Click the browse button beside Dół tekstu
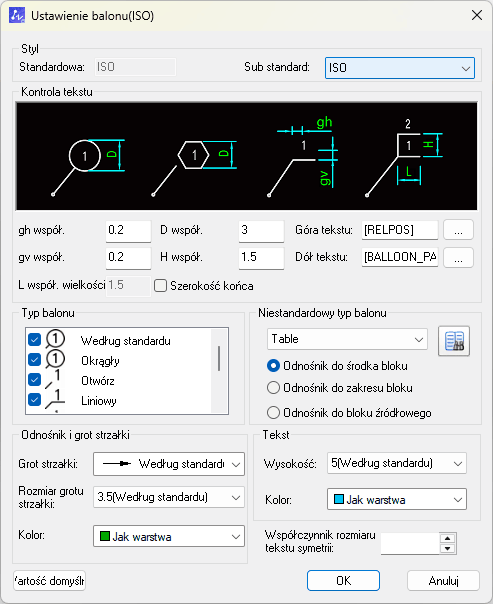 click(458, 257)
